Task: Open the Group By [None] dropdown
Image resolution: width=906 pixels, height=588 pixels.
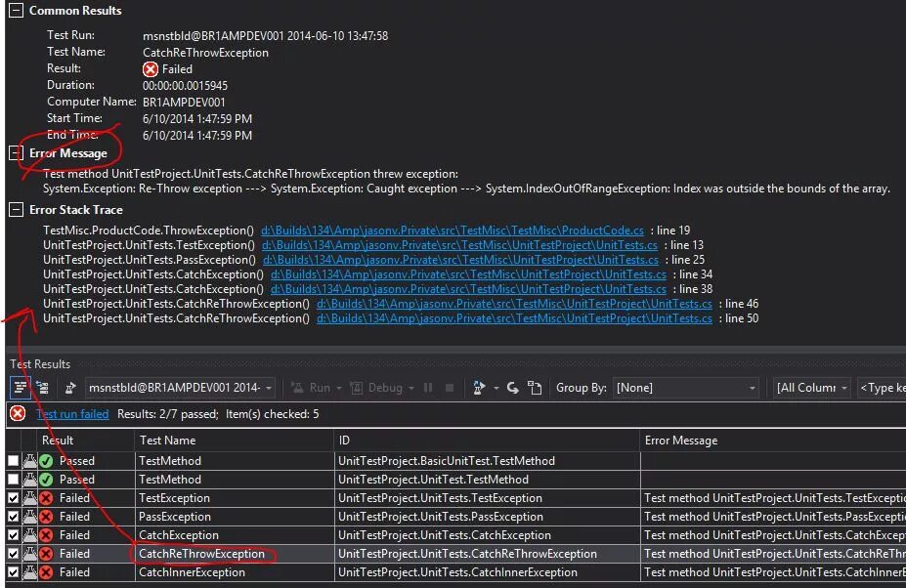Action: pyautogui.click(x=686, y=388)
